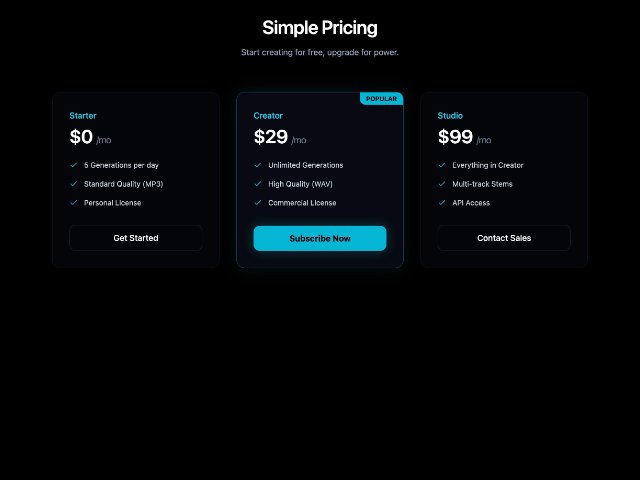Click the $29 price text

(271, 137)
